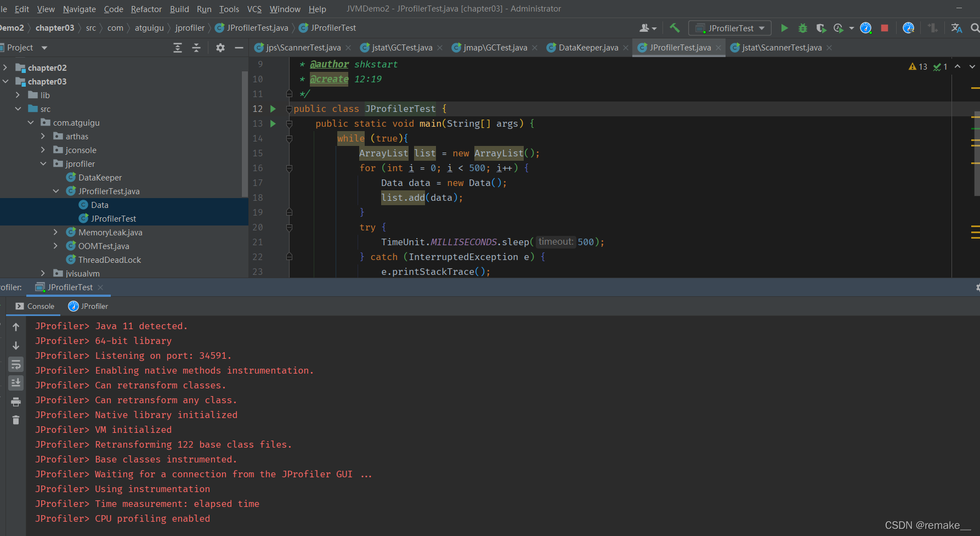Viewport: 980px width, 536px height.
Task: Expand the jconsole package
Action: point(43,150)
